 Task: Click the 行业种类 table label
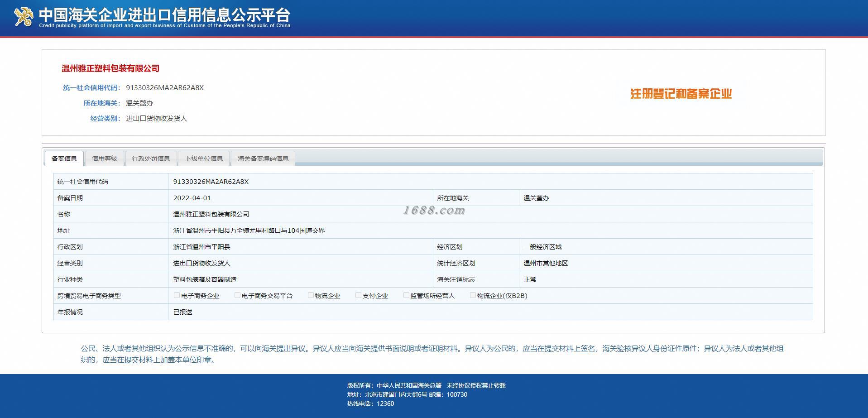click(70, 279)
